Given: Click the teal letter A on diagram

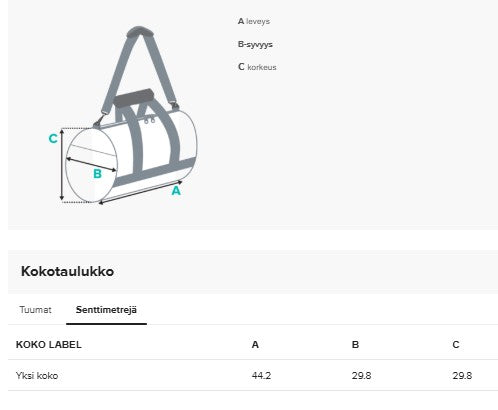Looking at the screenshot, I should (x=176, y=191).
